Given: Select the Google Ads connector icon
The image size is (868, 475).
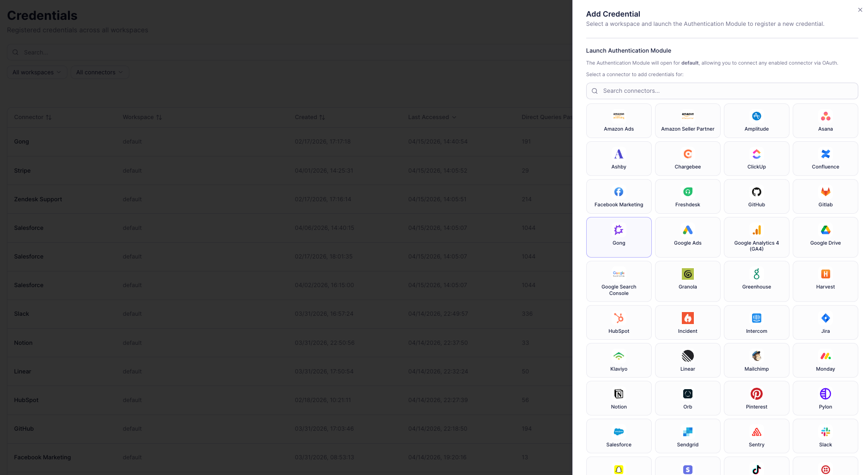Looking at the screenshot, I should (x=687, y=230).
